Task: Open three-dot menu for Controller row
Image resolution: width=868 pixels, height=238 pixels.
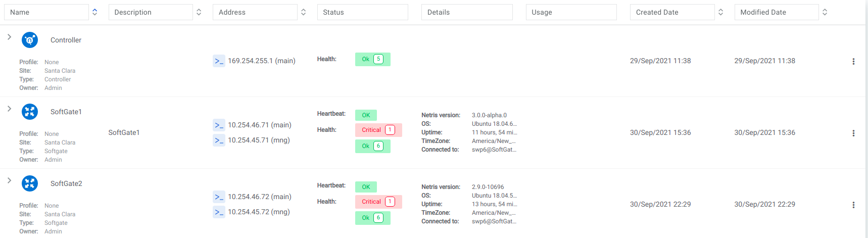Action: tap(853, 61)
